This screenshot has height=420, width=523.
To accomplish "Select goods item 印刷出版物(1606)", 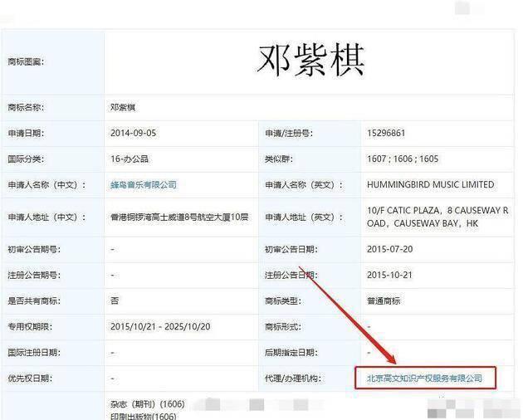I will tap(144, 417).
